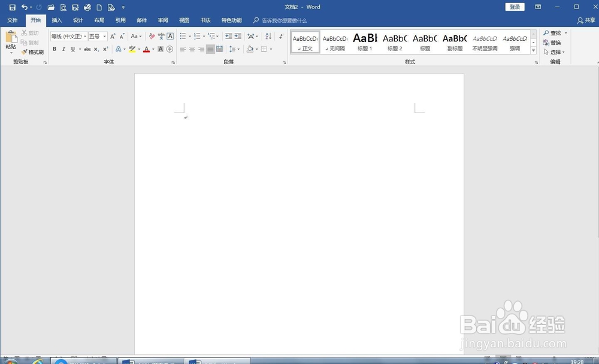Show or hide paragraph marks
Viewport: 599px width, 364px height.
(x=281, y=37)
